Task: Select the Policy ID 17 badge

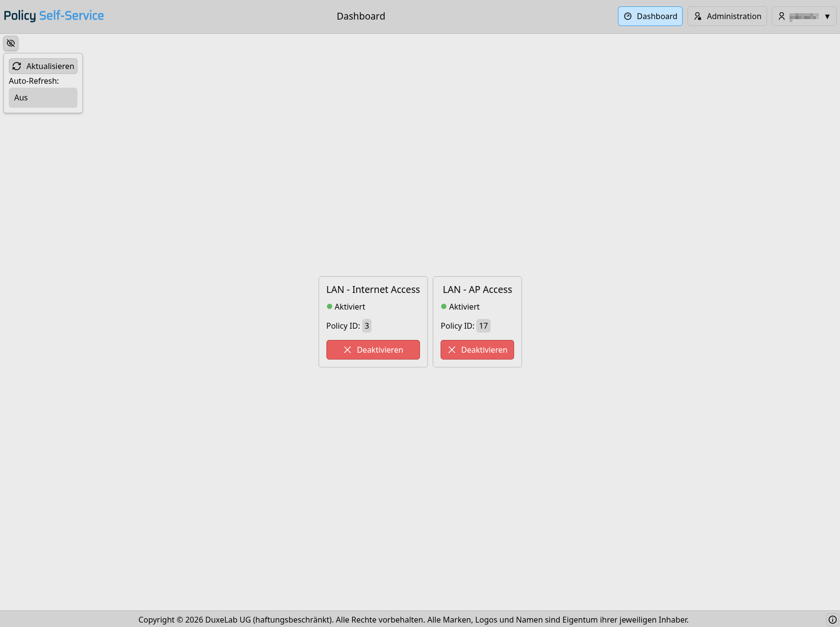Action: [x=483, y=326]
